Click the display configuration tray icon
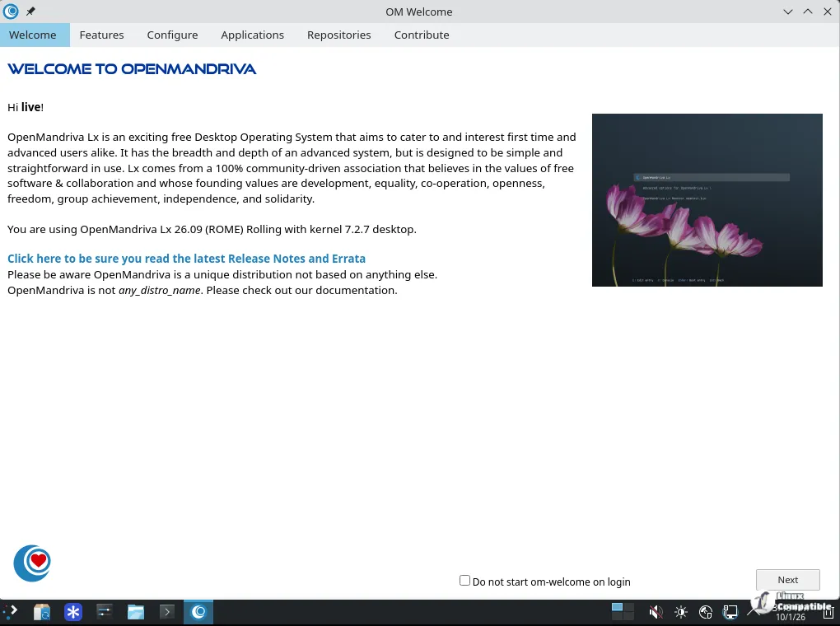Viewport: 840px width, 626px height. click(x=730, y=611)
